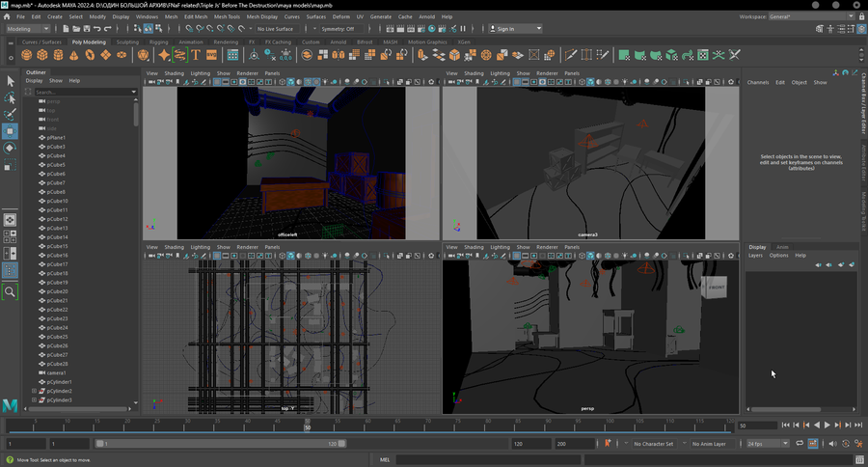Go to start of playback range

click(x=785, y=425)
